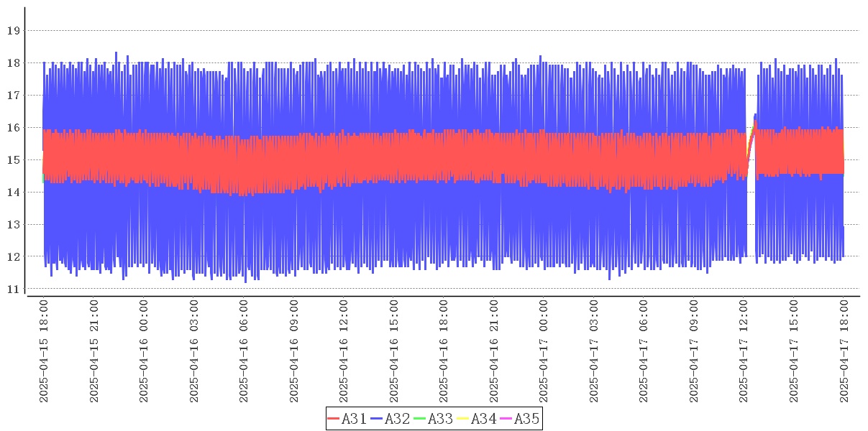Select the 2025-04-17 12:00 x-axis label
Screen dimensions: 868x431
pos(744,352)
